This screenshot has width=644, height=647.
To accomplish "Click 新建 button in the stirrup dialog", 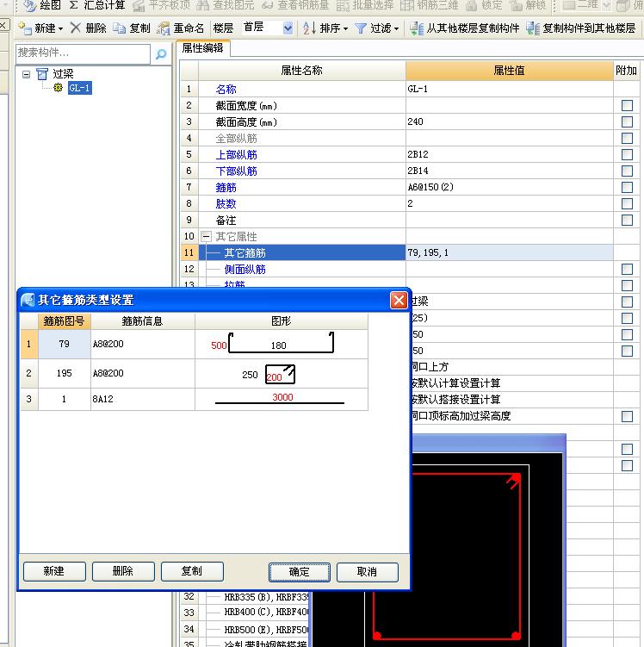I will (x=54, y=571).
